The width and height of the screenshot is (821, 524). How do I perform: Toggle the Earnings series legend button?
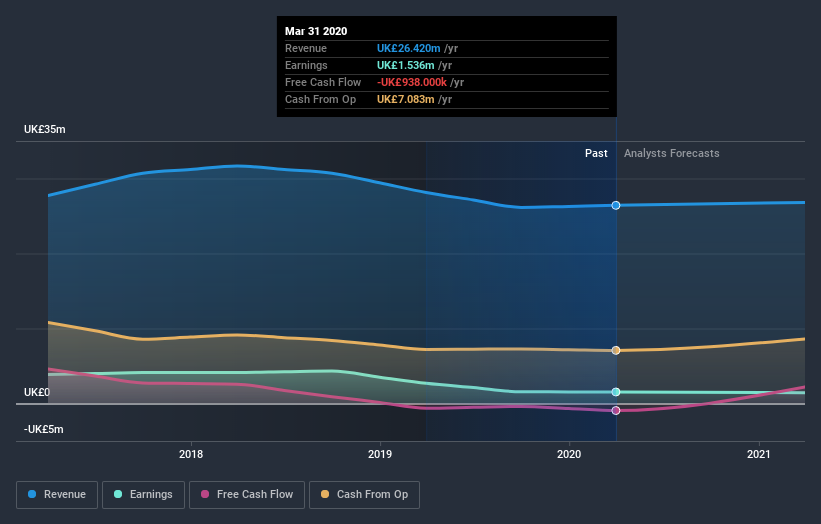[x=143, y=495]
